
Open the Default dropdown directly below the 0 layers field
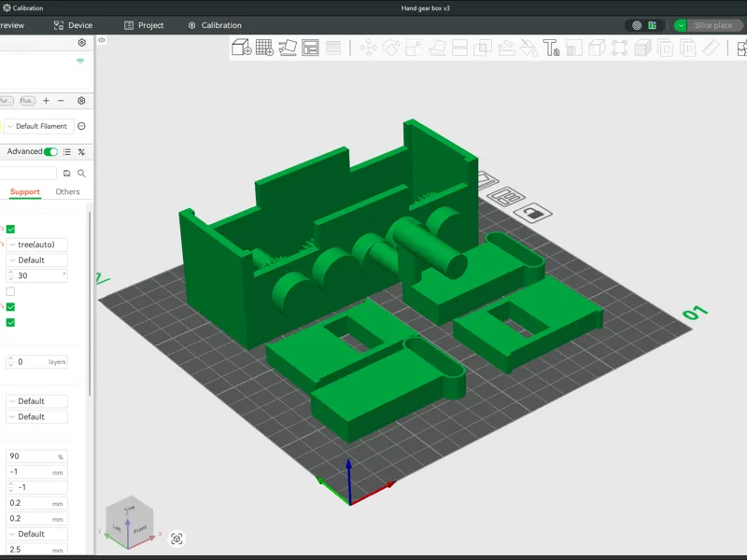pos(36,401)
